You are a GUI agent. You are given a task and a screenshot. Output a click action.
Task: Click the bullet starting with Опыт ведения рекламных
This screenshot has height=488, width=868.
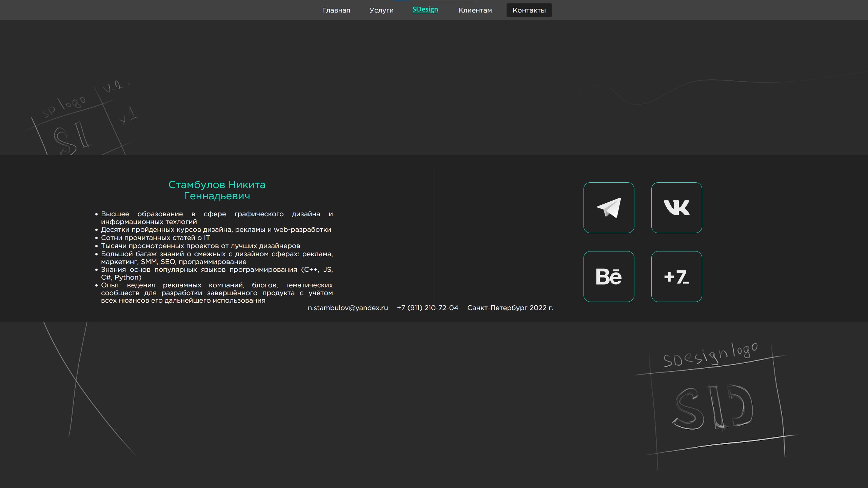pyautogui.click(x=217, y=292)
